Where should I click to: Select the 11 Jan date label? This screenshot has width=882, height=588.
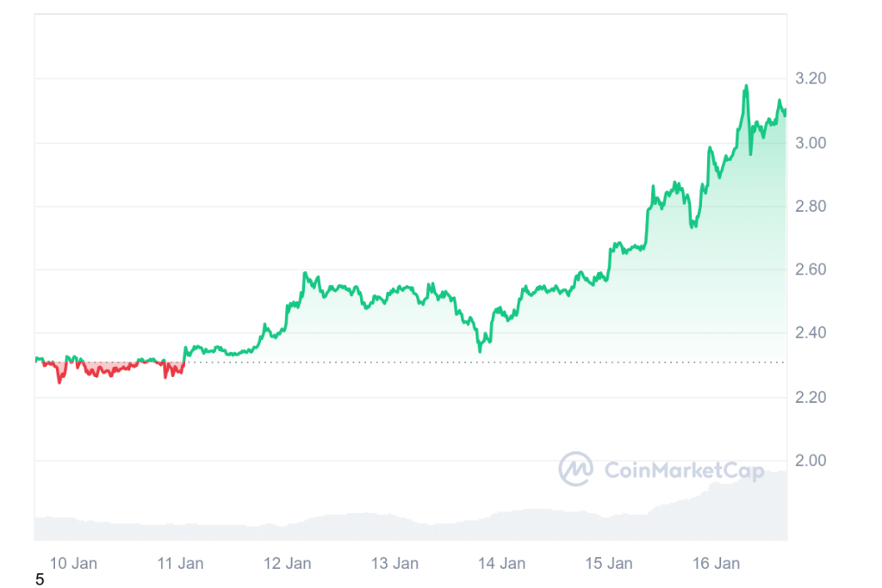(x=180, y=564)
